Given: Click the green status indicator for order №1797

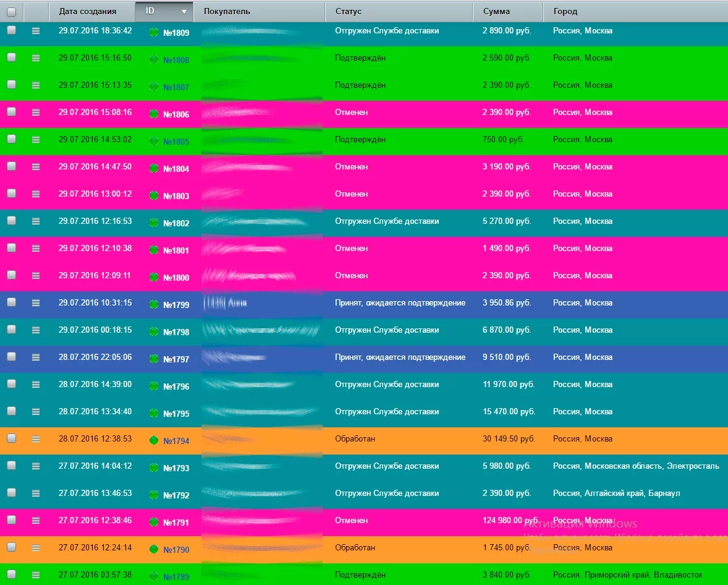Looking at the screenshot, I should [154, 359].
